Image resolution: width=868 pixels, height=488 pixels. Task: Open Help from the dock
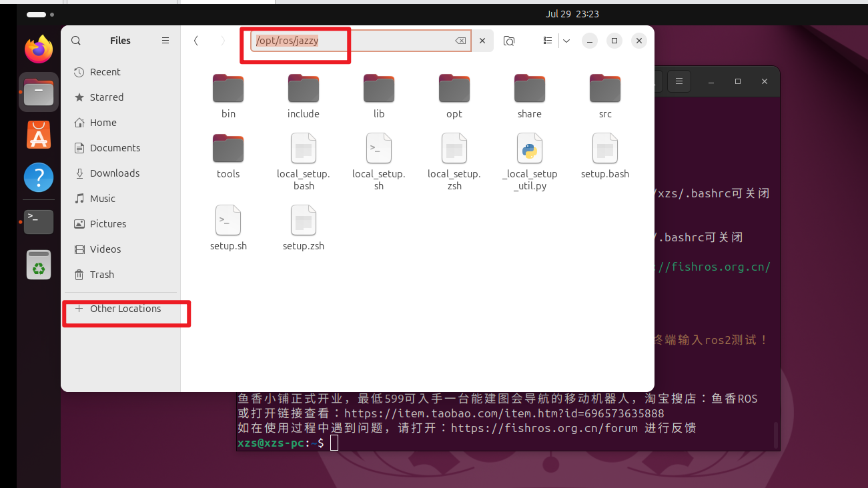39,178
